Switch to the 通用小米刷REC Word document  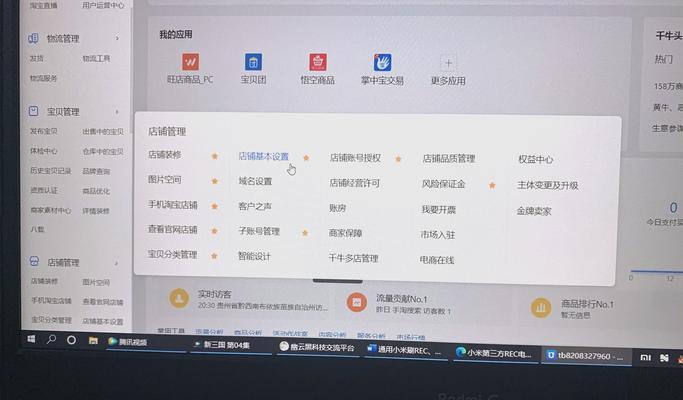(x=405, y=350)
